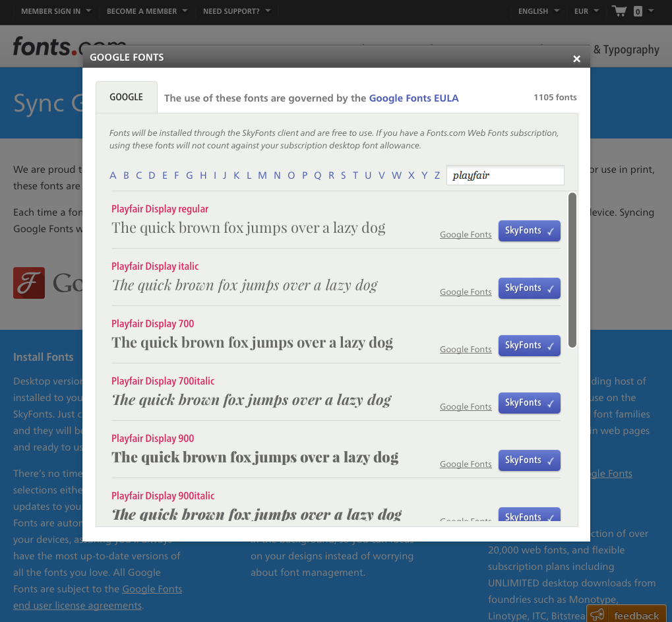Screen dimensions: 672x622
Task: Open the Google Fonts EULA link
Action: point(413,98)
